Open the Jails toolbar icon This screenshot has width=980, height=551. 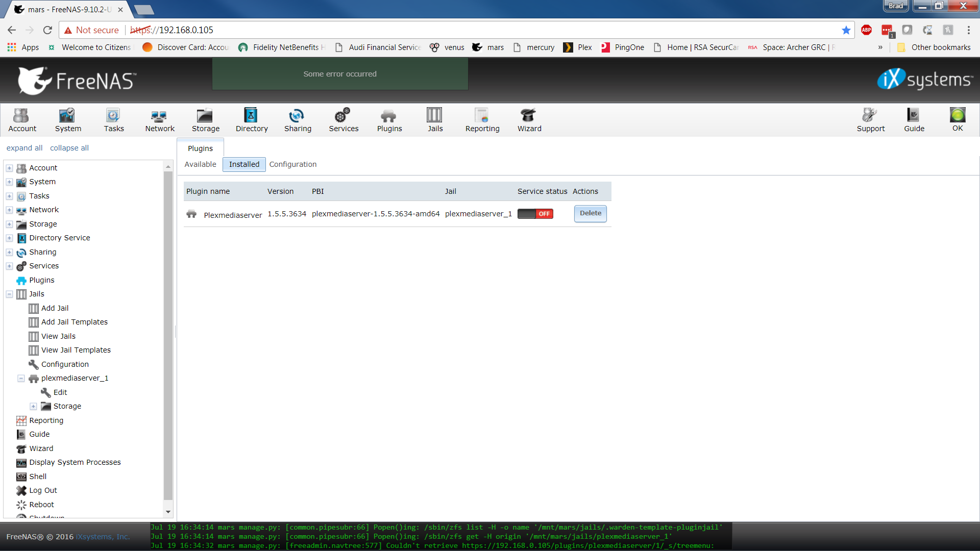[x=435, y=120]
